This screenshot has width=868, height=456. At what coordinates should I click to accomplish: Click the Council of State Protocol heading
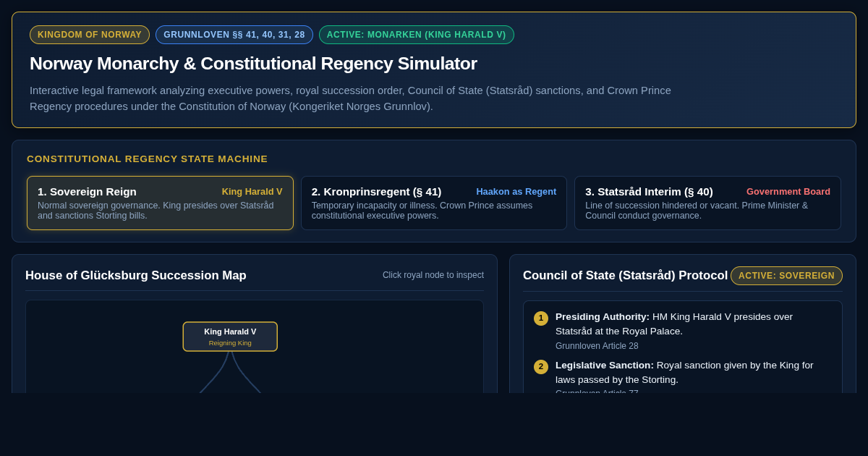[625, 276]
